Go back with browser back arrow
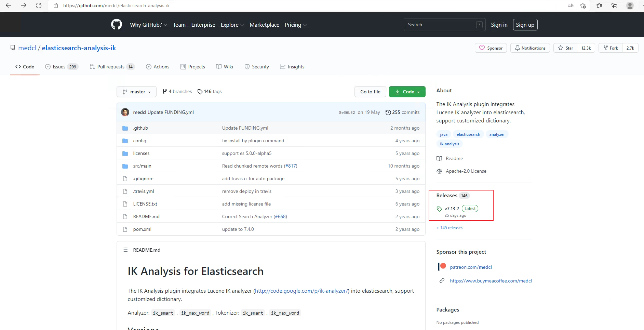The image size is (644, 330). click(9, 5)
